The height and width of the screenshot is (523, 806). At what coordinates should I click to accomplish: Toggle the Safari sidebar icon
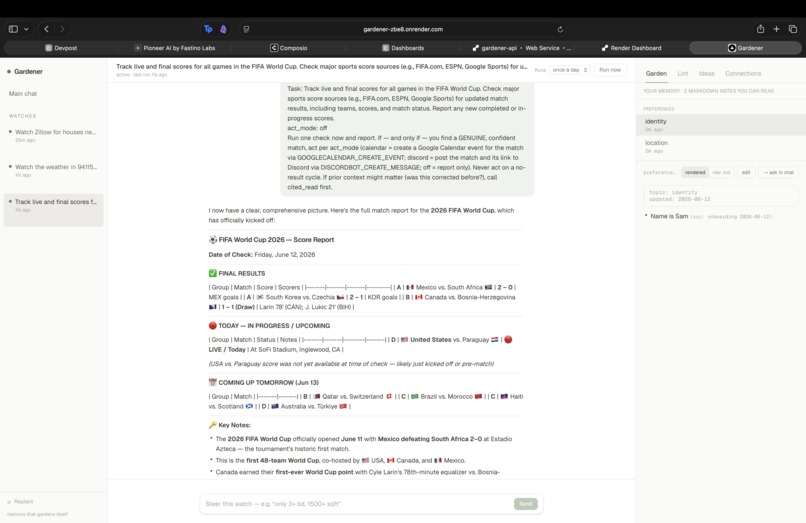13,29
